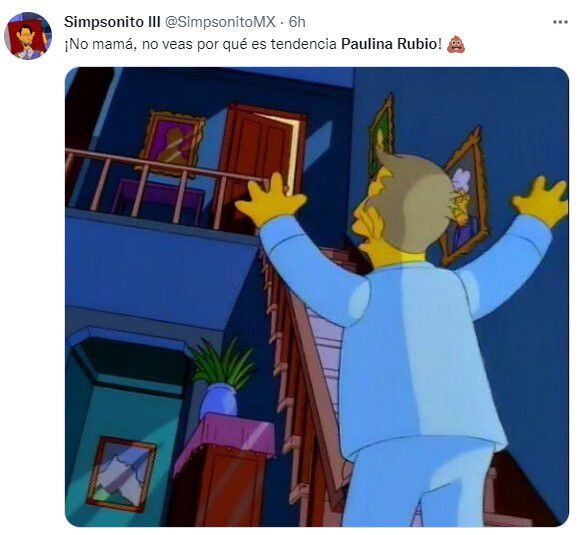Click the framed lady portrait by stairs
This screenshot has width=586, height=535.
click(465, 196)
